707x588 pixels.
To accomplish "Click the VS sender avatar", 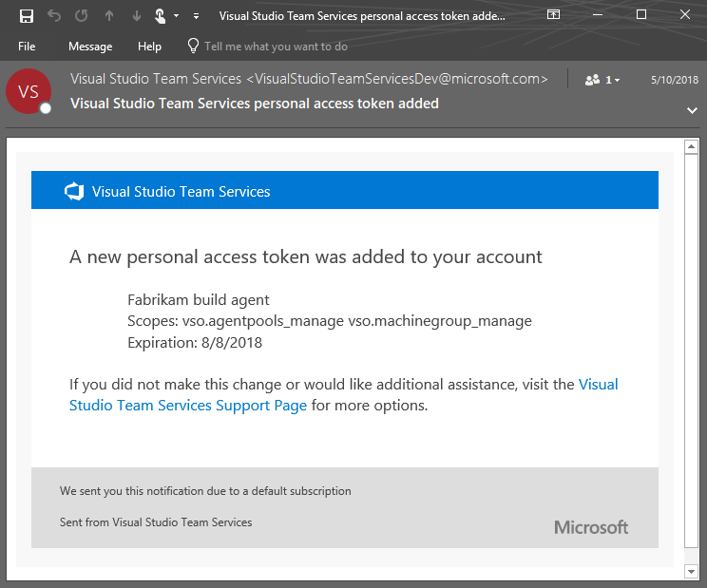I will click(x=29, y=92).
